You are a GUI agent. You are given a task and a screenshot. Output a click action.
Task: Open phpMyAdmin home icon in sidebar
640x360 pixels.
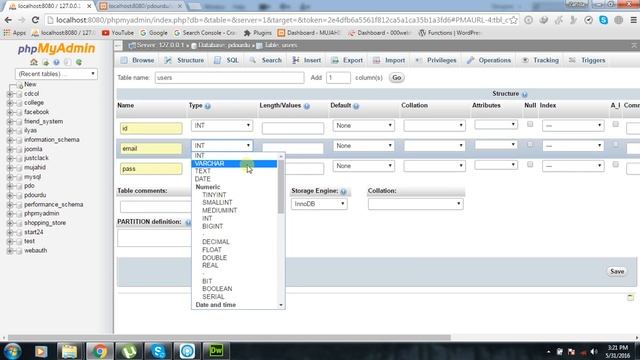click(34, 62)
